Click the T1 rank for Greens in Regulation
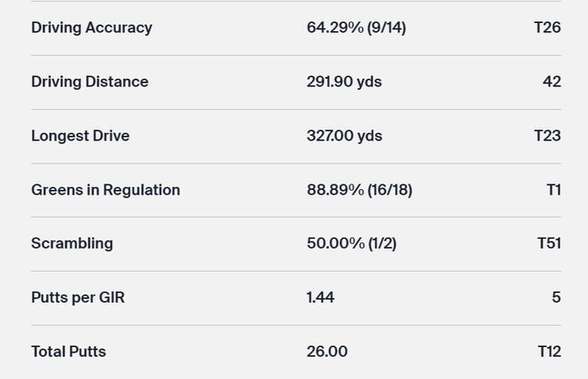Viewport: 588px width, 379px height. pyautogui.click(x=553, y=190)
